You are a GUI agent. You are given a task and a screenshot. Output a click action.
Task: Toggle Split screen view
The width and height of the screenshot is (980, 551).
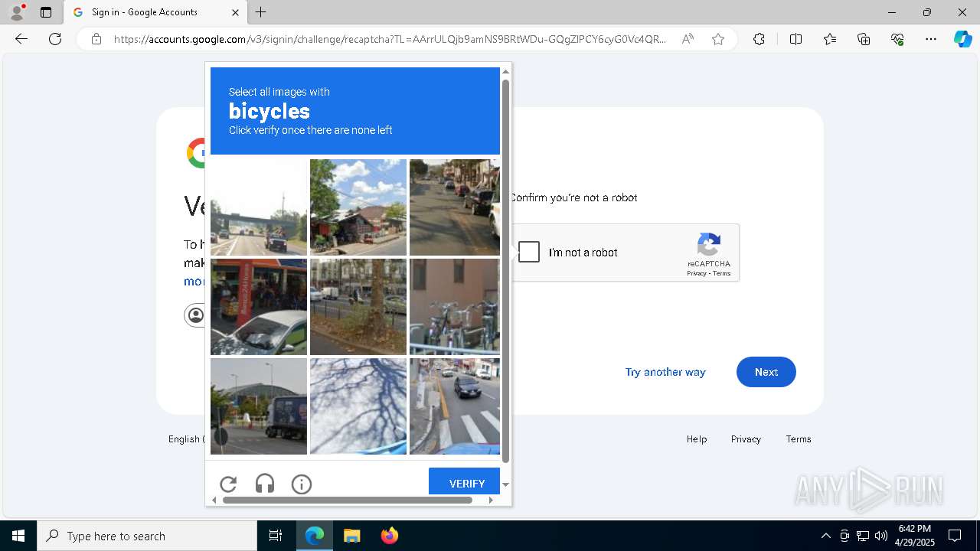pos(795,39)
